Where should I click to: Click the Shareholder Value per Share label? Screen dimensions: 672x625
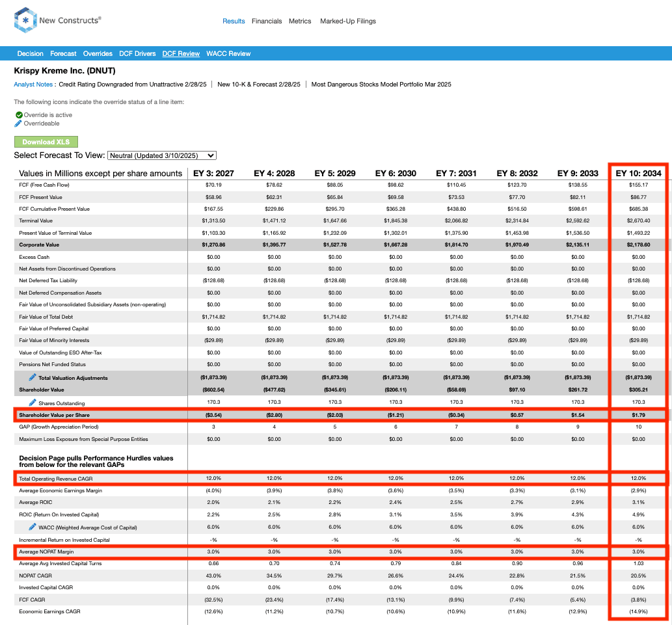55,415
